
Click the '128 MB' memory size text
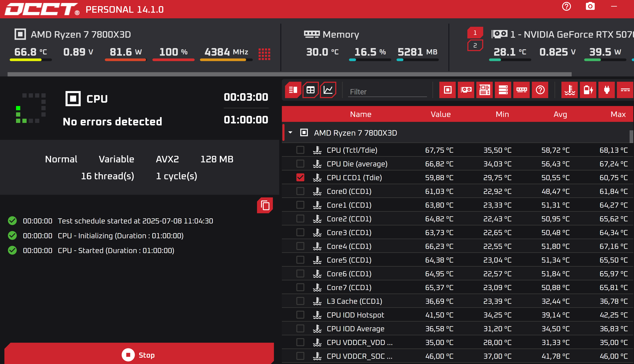(217, 159)
